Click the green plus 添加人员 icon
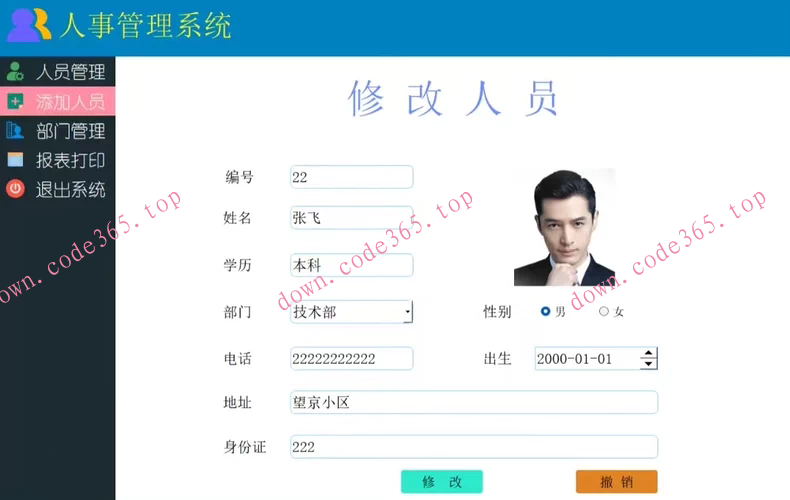Viewport: 790px width, 500px height. (x=15, y=101)
